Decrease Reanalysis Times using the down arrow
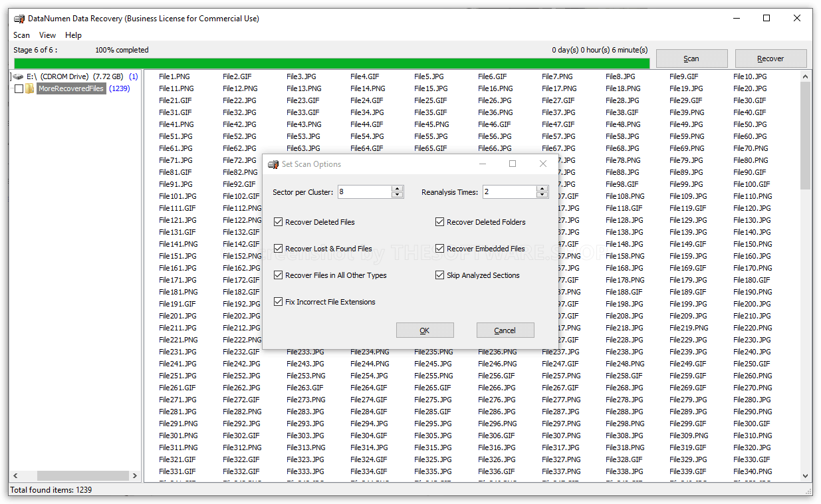821x504 pixels. pos(542,194)
